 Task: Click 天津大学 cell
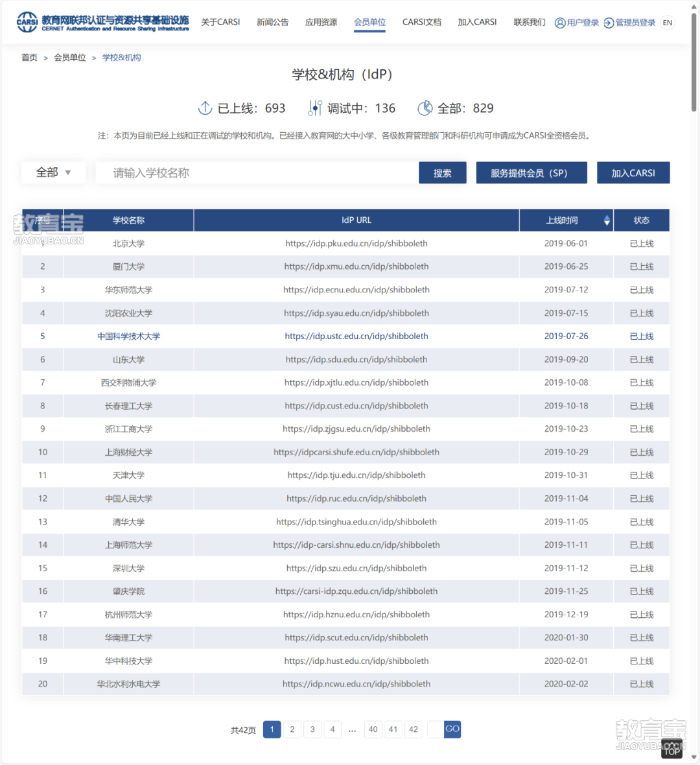[129, 475]
